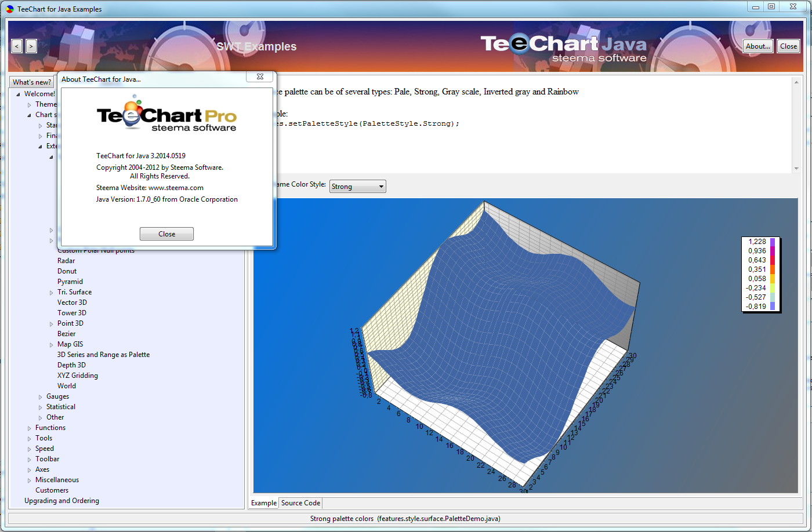Click the status bar text Strong palette colors
Image resolution: width=812 pixels, height=532 pixels.
342,519
